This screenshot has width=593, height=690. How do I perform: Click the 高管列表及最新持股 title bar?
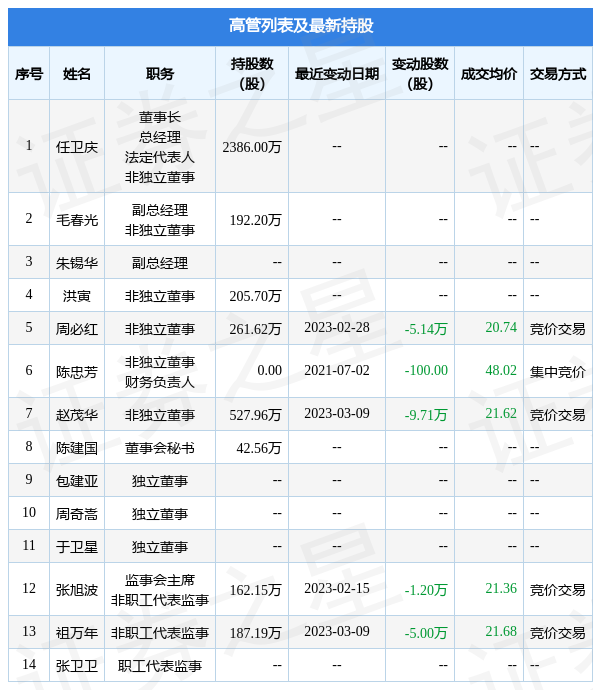(x=300, y=26)
